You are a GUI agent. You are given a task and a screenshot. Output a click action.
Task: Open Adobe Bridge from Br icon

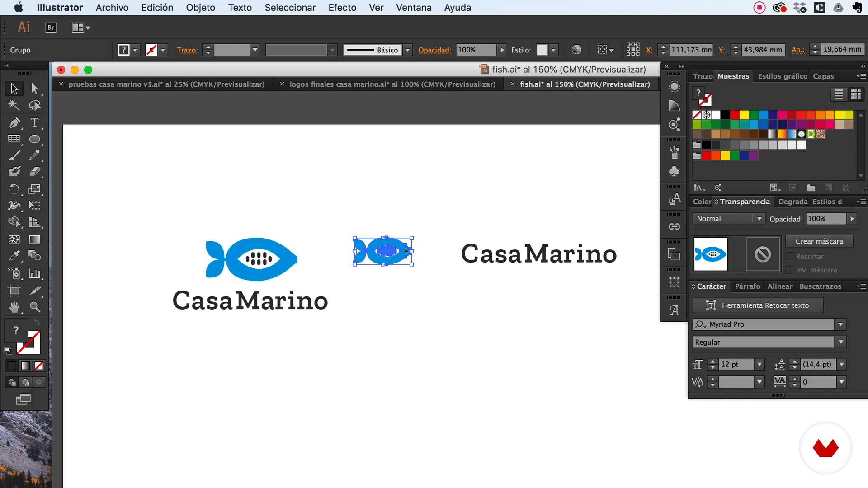(x=51, y=28)
